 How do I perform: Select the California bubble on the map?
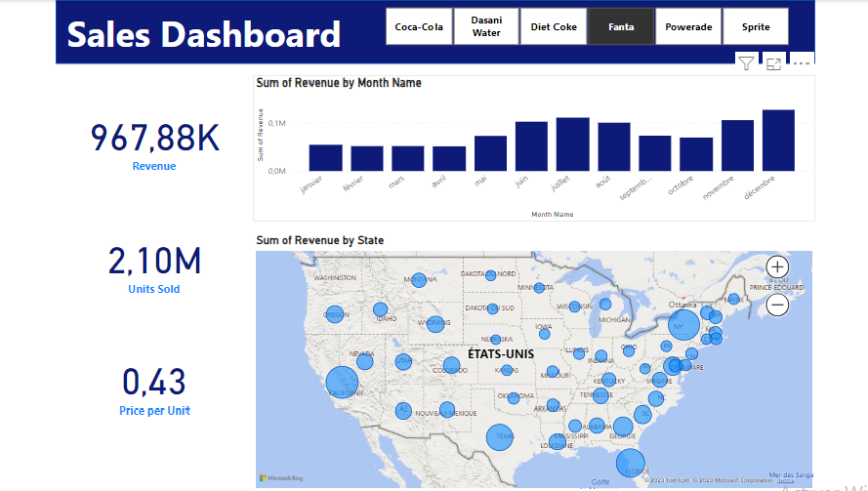[x=341, y=383]
